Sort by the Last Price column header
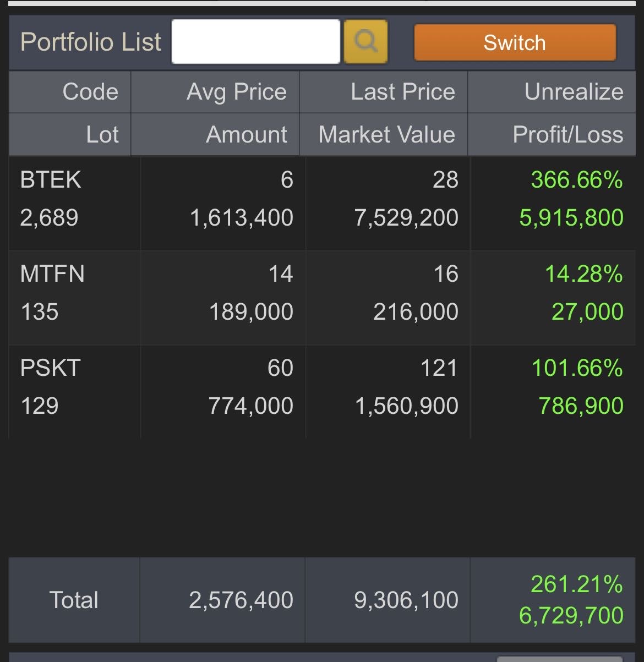The width and height of the screenshot is (644, 662). pos(402,92)
